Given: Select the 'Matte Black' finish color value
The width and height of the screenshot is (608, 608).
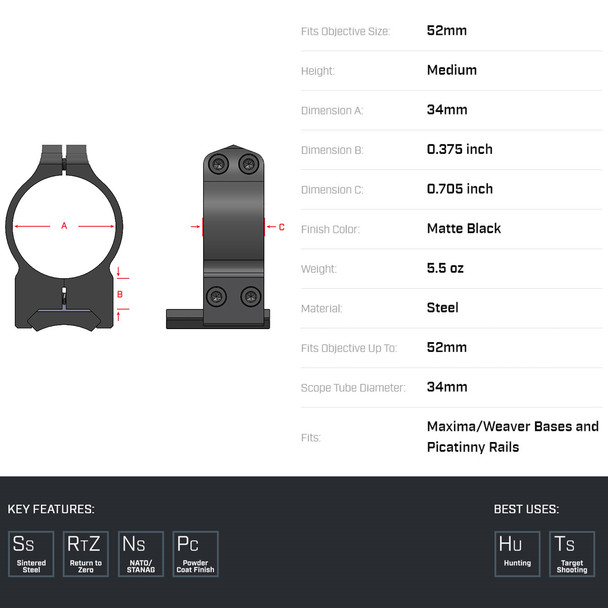Looking at the screenshot, I should (464, 228).
